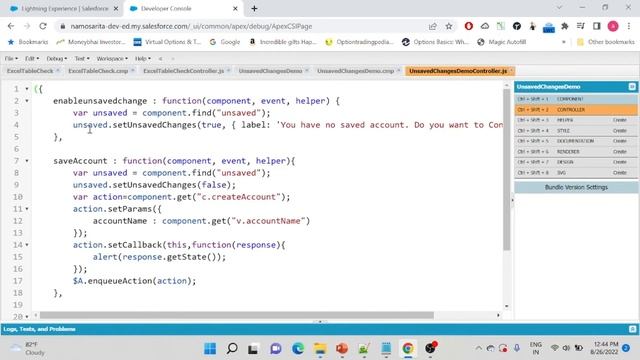Open the File menu
The image size is (640, 360).
tap(11, 59)
